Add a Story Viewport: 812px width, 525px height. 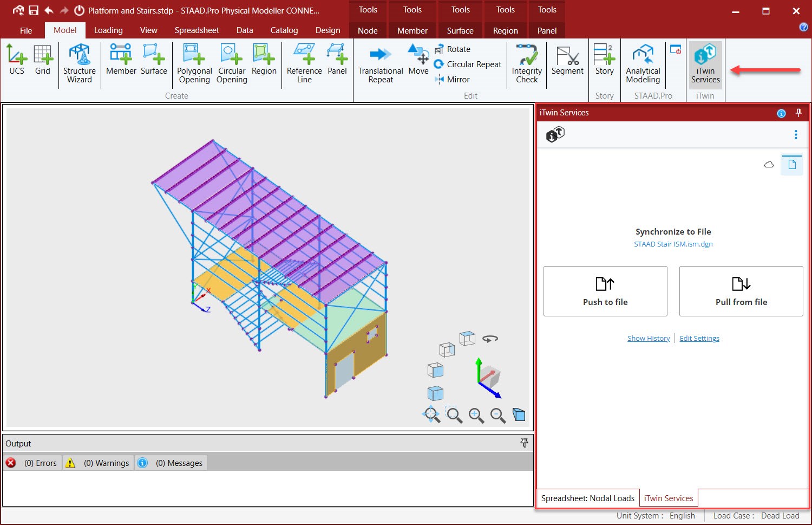(604, 60)
